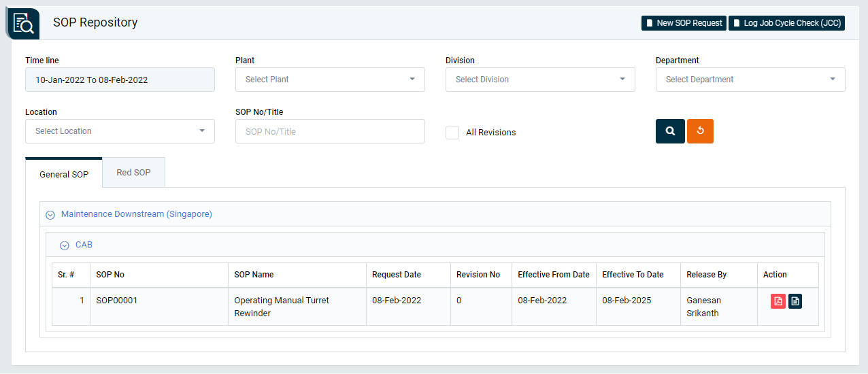868x374 pixels.
Task: Open the red PDF icon for SOP00001
Action: pyautogui.click(x=778, y=301)
